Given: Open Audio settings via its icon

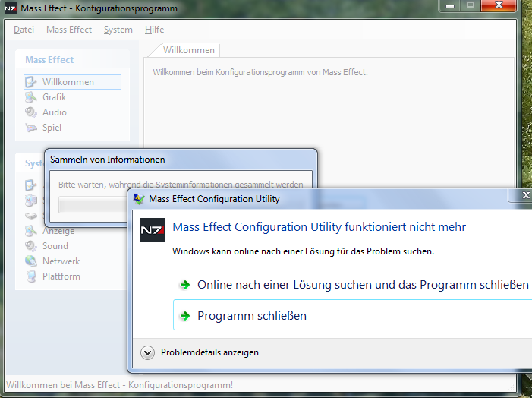Looking at the screenshot, I should point(31,112).
